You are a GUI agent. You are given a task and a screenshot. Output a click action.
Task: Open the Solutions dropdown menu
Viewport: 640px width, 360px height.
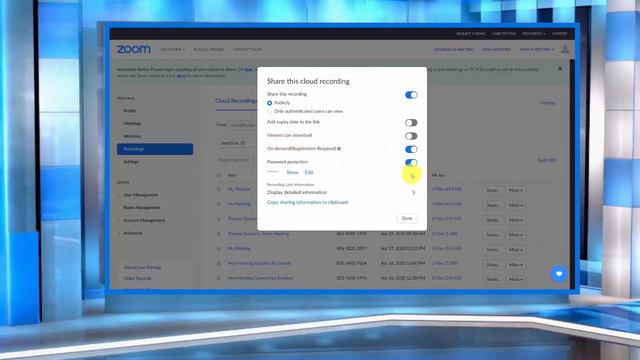(173, 49)
